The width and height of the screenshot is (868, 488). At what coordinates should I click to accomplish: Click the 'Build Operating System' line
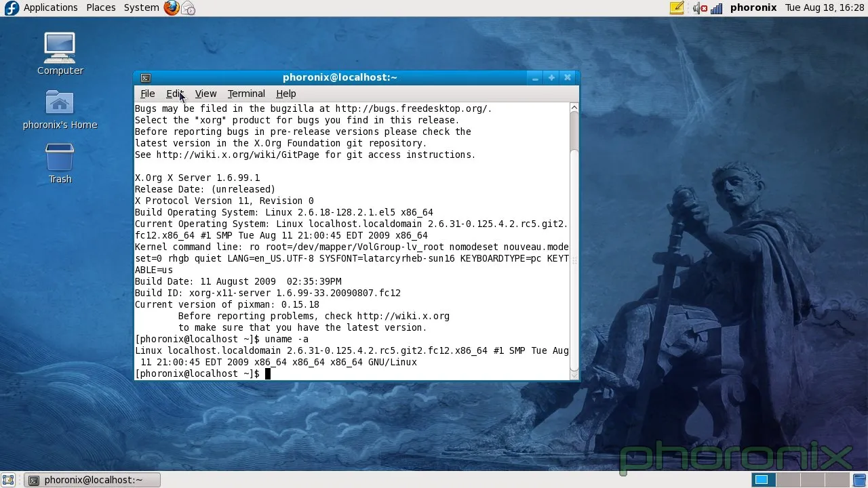coord(283,212)
